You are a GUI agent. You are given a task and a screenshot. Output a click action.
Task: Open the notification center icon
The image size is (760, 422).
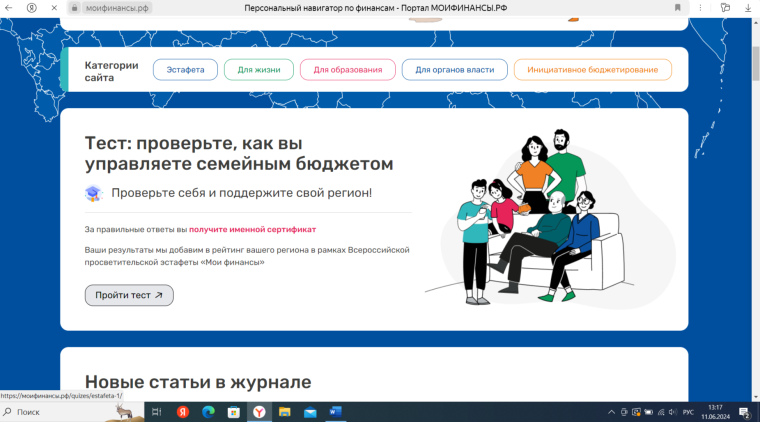pos(744,412)
